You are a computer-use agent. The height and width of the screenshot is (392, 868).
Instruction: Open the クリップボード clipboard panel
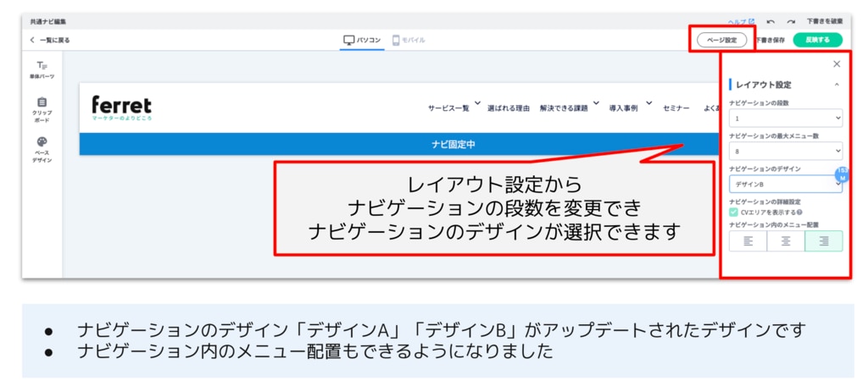[42, 108]
